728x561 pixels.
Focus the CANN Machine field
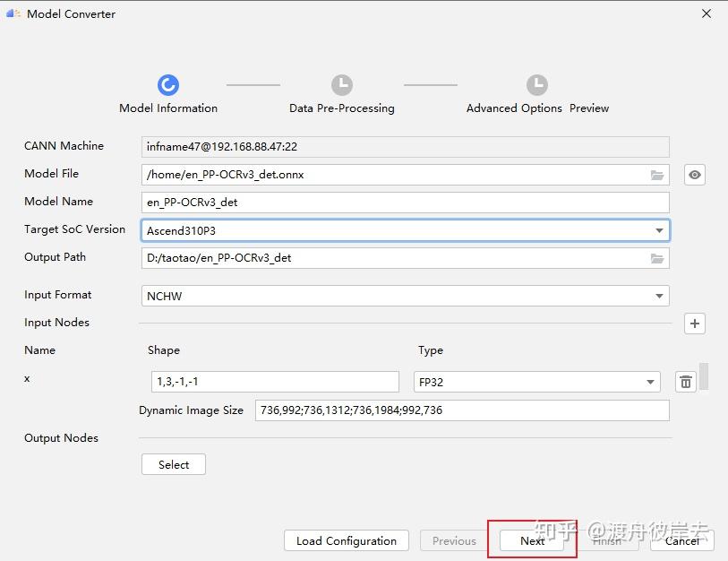(x=406, y=147)
